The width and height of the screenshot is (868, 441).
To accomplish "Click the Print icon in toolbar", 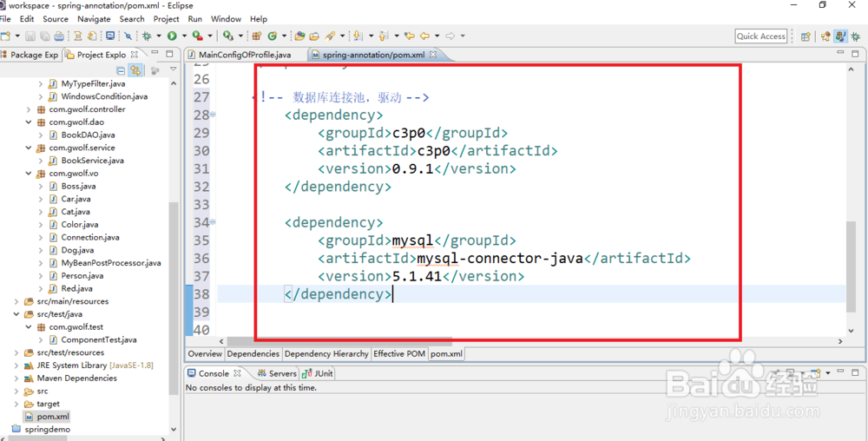I will (58, 36).
